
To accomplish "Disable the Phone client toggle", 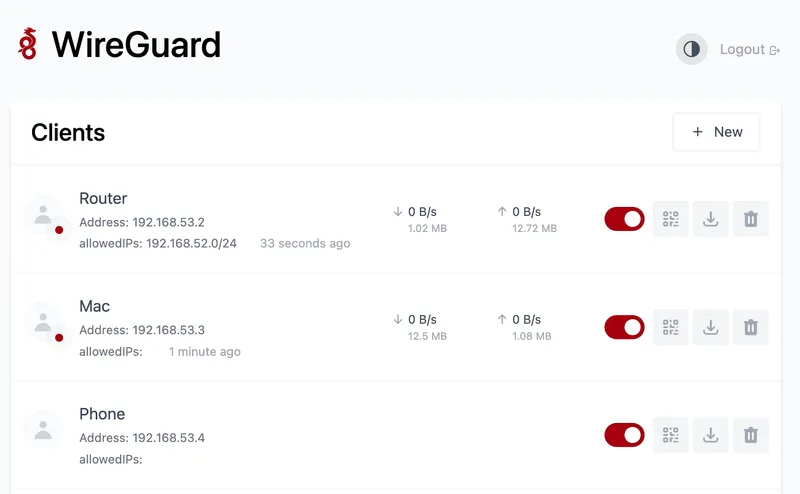I will click(x=625, y=435).
